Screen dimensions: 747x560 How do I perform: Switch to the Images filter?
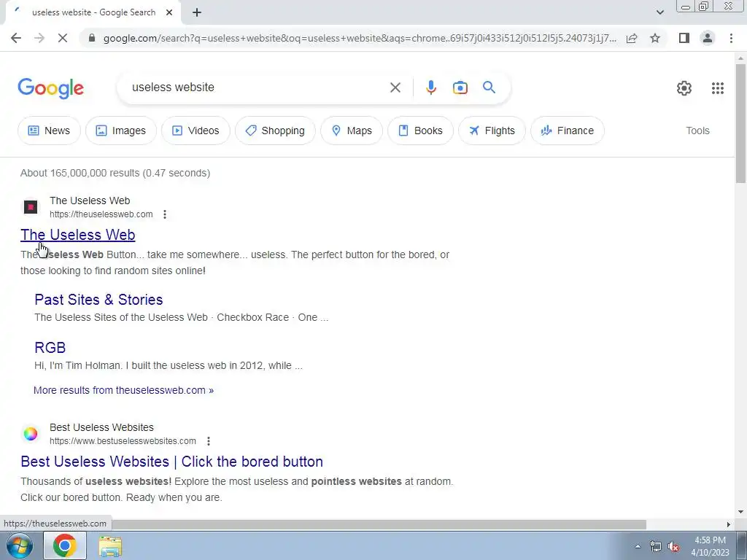(x=121, y=131)
